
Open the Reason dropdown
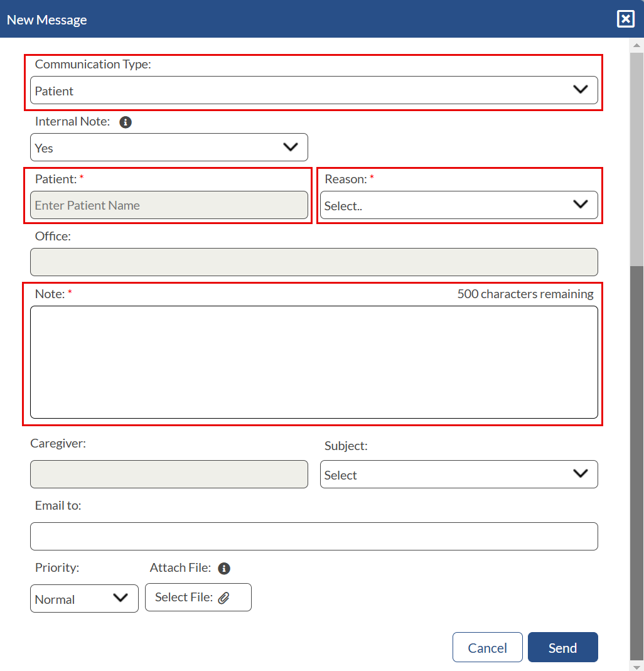coord(459,205)
